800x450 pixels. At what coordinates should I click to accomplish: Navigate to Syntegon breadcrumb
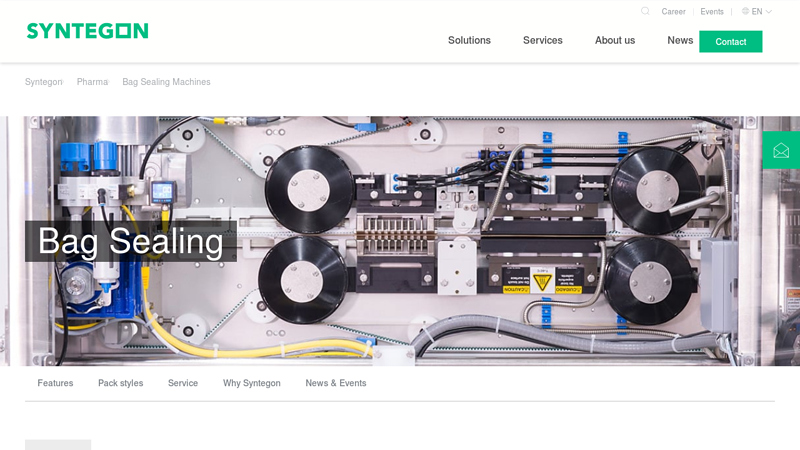43,82
